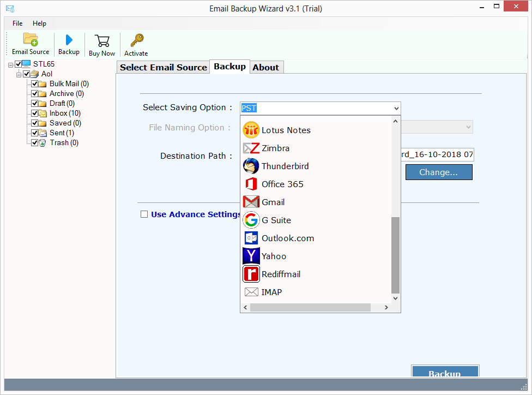The width and height of the screenshot is (532, 395).
Task: Choose IMAP saving option
Action: pos(317,292)
